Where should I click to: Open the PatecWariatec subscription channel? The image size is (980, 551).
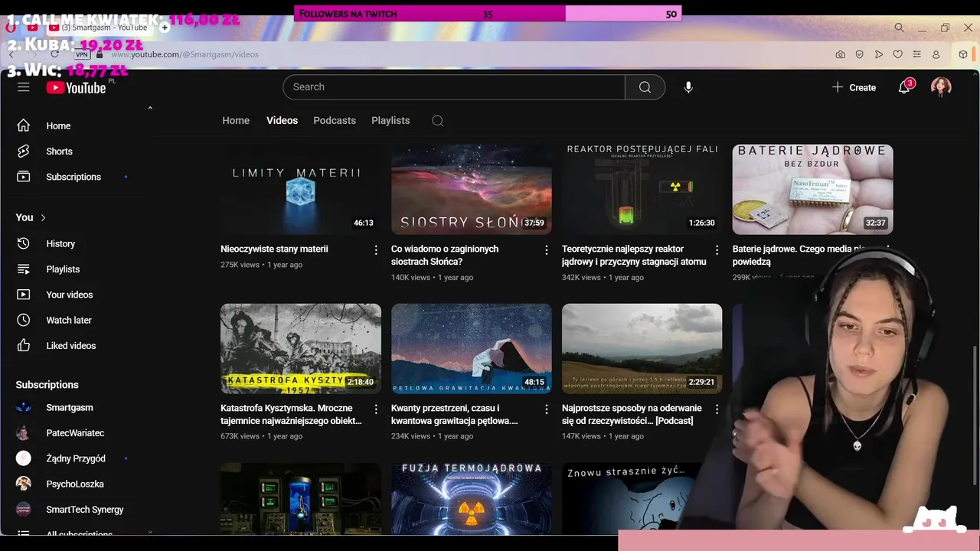74,433
